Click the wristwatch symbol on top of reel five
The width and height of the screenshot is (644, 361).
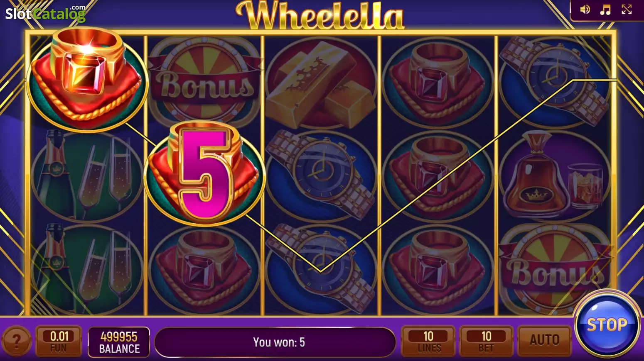pos(555,81)
